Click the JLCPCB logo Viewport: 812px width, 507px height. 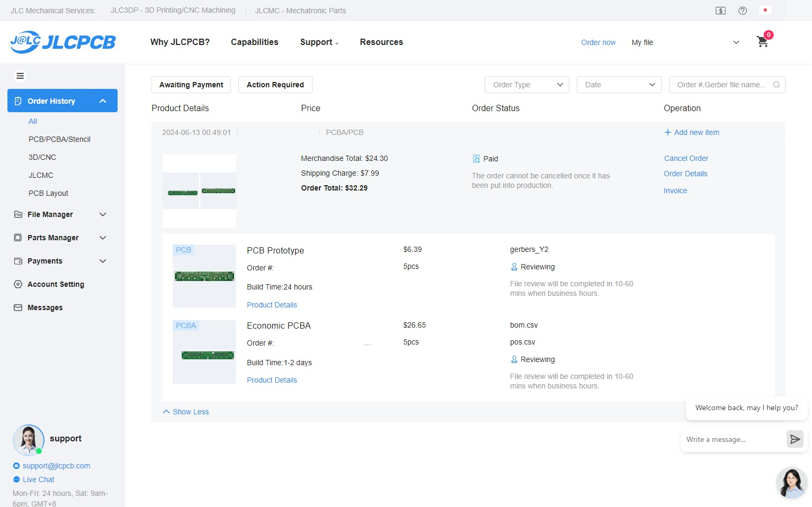click(63, 42)
